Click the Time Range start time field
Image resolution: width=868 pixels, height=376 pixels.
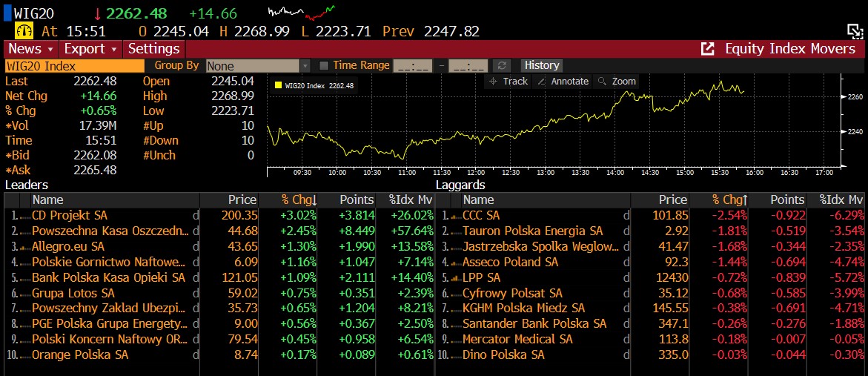coord(412,66)
